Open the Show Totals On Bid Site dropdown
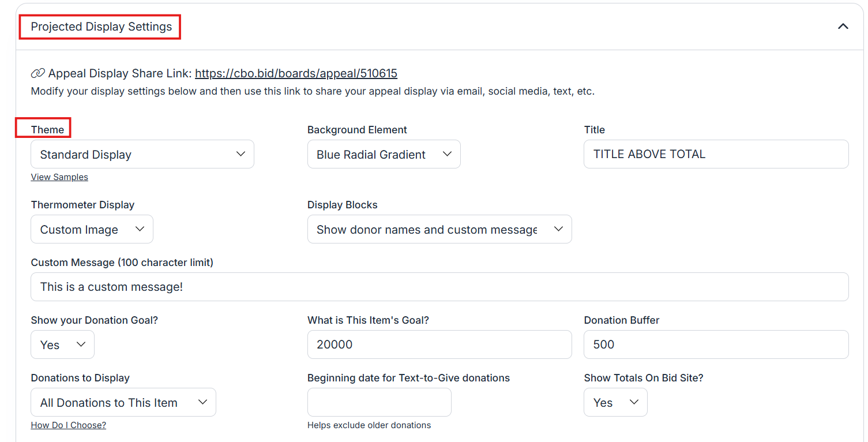Image resolution: width=868 pixels, height=442 pixels. [x=615, y=403]
